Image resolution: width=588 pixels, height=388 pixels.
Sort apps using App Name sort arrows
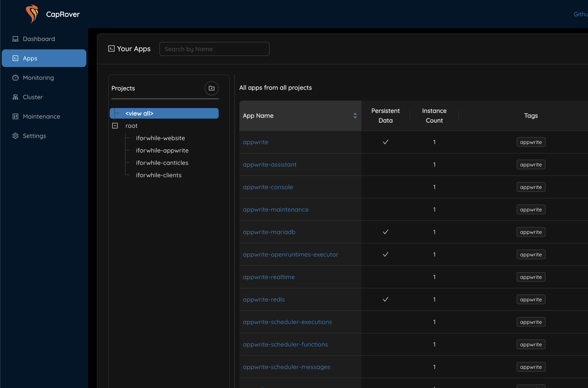coord(355,116)
